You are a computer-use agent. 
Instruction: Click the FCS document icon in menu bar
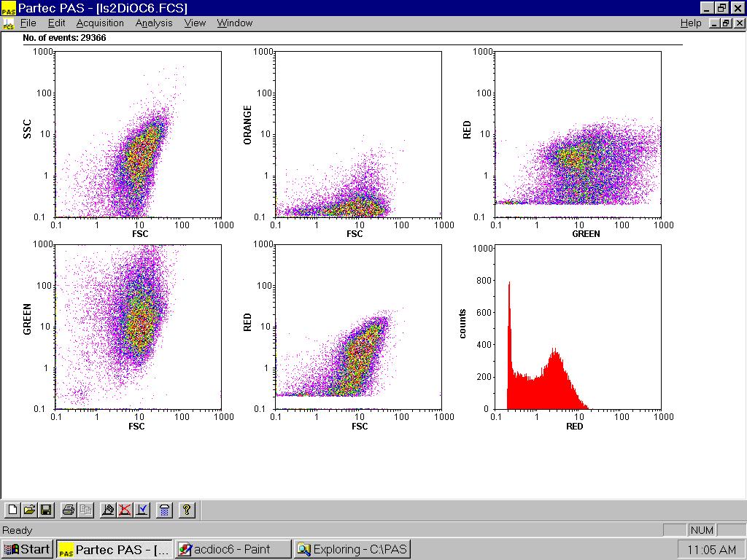(x=9, y=23)
